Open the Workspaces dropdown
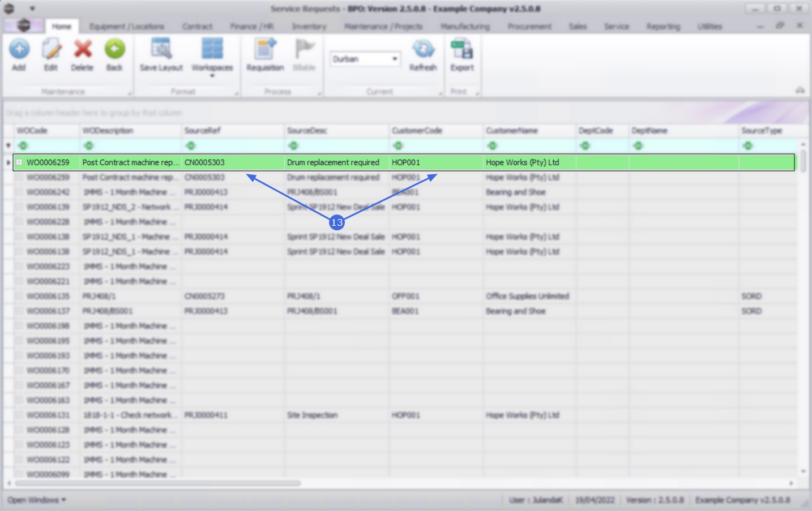 tap(212, 76)
